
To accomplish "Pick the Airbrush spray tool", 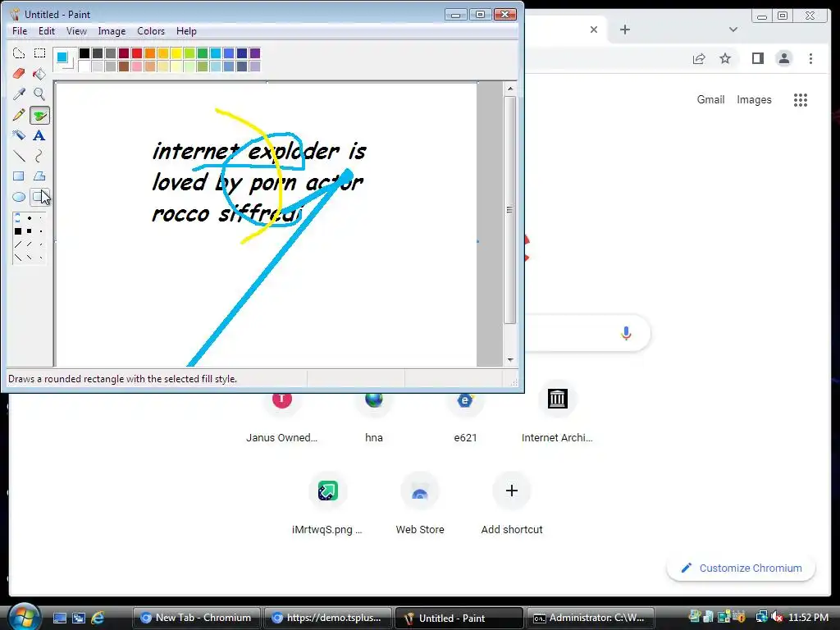I will [x=19, y=135].
